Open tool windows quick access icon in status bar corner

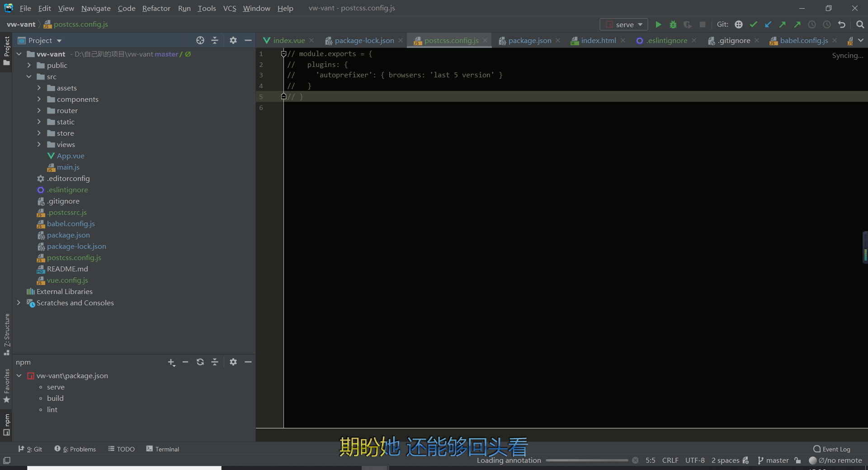pos(7,461)
